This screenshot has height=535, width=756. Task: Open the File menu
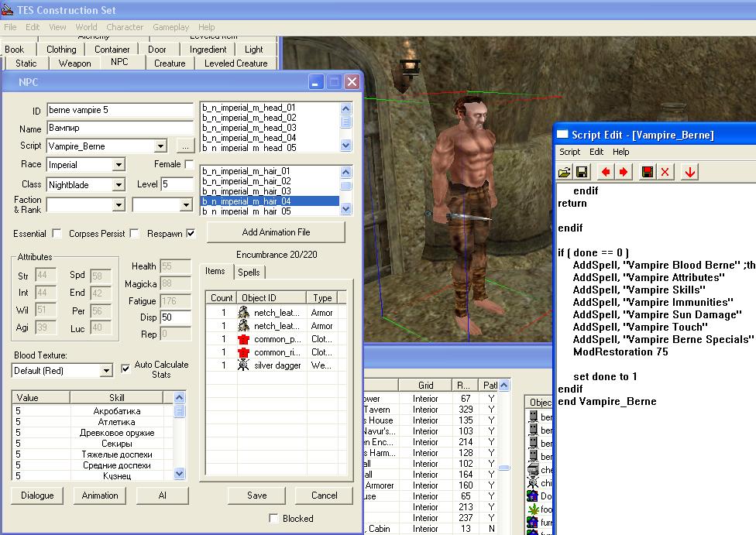pyautogui.click(x=10, y=27)
